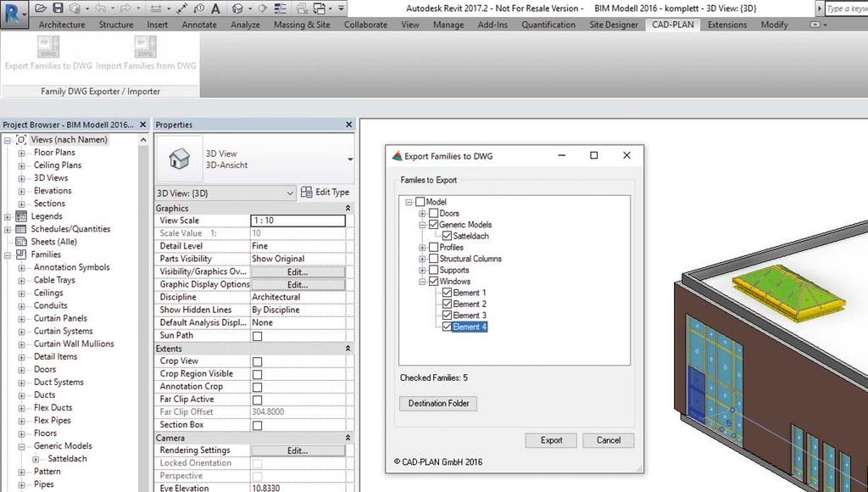The image size is (868, 492).
Task: Open the Customize Quick Access Toolbar arrow
Action: click(x=341, y=8)
